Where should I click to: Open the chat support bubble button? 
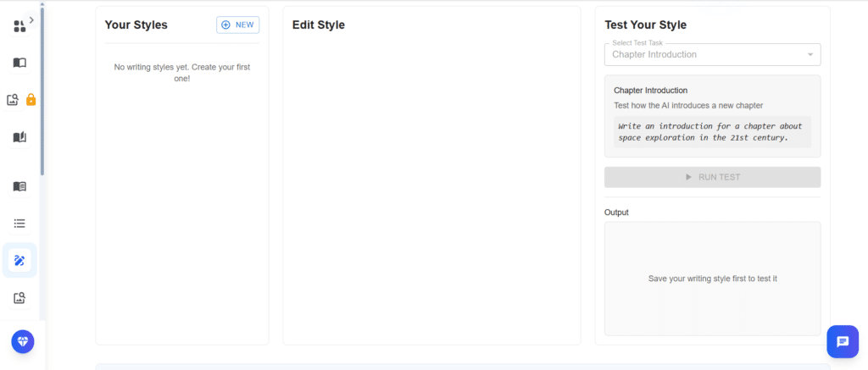pos(843,342)
